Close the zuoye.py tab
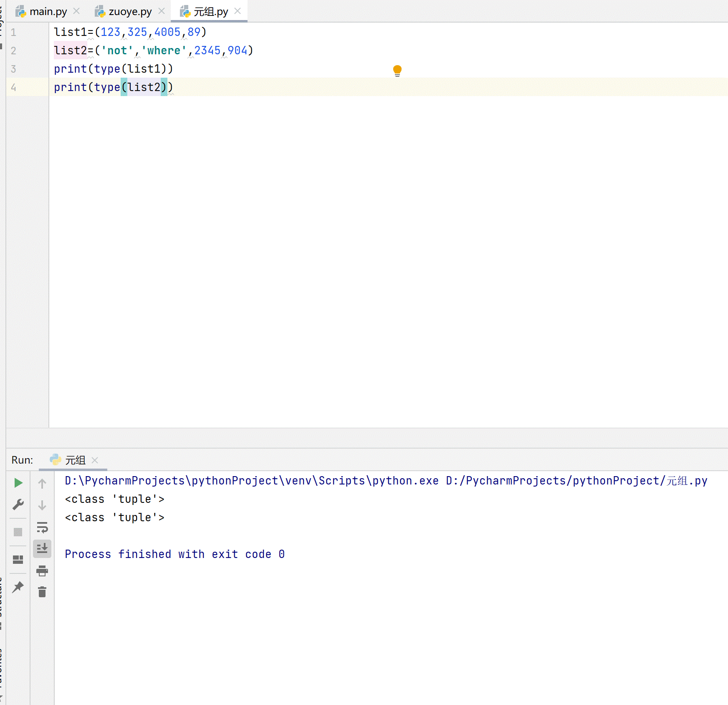This screenshot has height=705, width=728. tap(162, 11)
